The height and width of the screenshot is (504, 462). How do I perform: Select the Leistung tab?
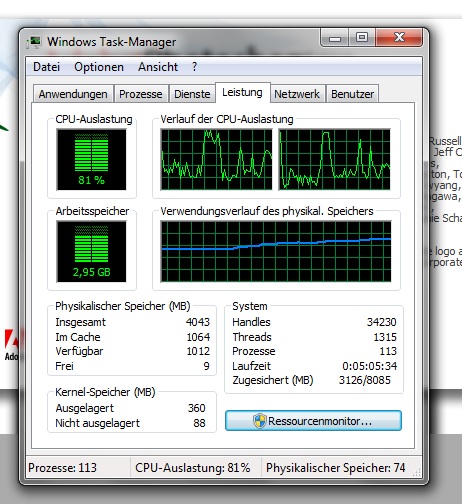tap(242, 92)
